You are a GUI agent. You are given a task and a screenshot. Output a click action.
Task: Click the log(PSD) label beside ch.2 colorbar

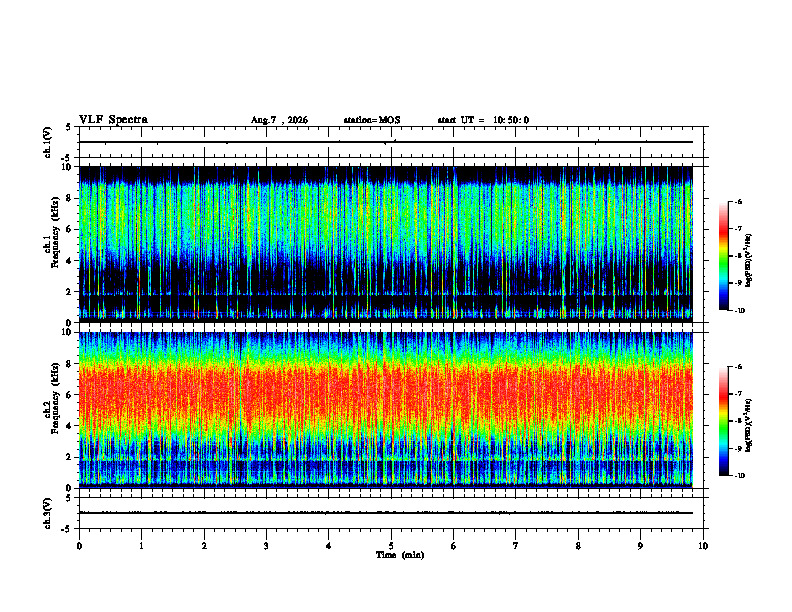tap(749, 425)
